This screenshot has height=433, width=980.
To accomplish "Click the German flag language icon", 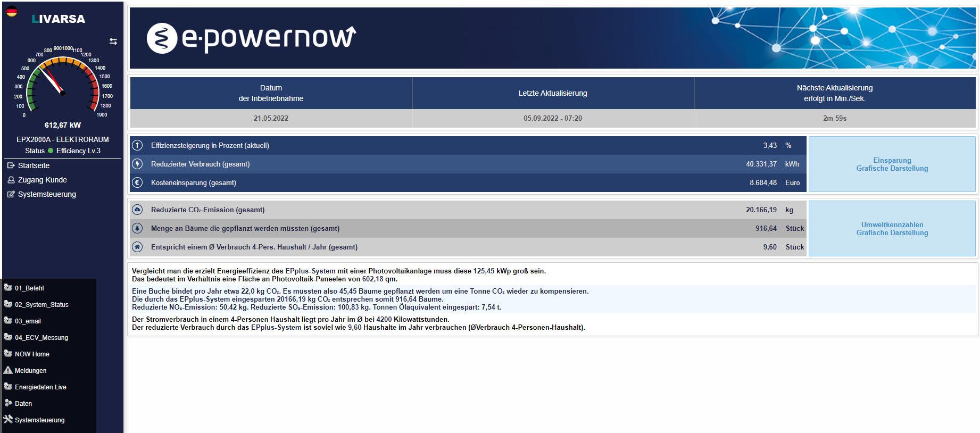I will [x=11, y=11].
